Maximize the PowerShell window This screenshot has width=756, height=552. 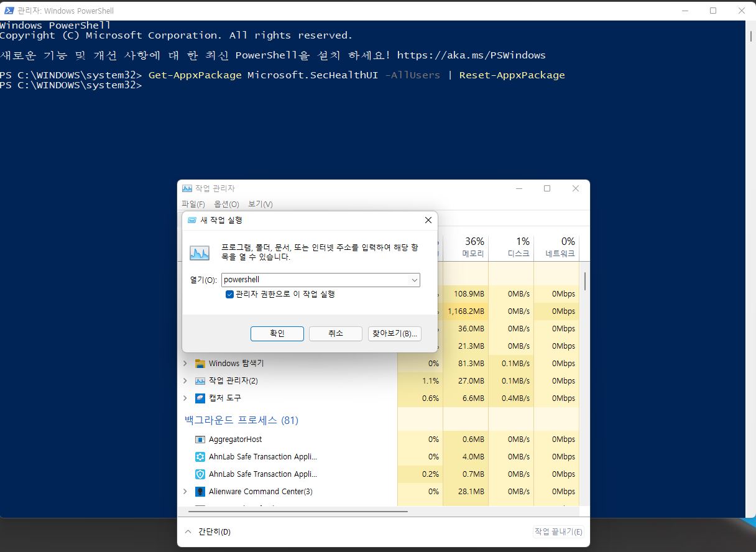(713, 11)
